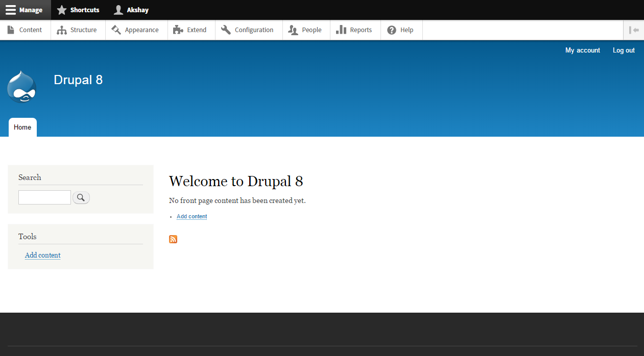Switch toolbar to vertical orientation
Image resolution: width=644 pixels, height=356 pixels.
634,30
